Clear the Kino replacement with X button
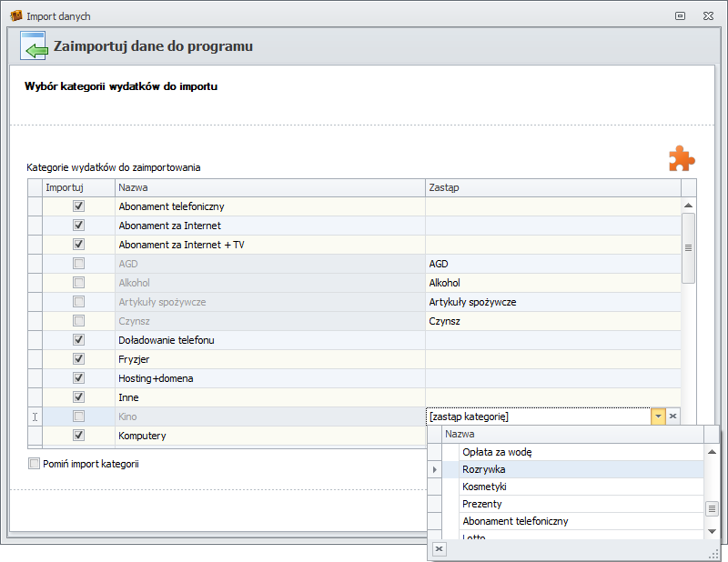Screen dimensions: 728x562 [672, 416]
